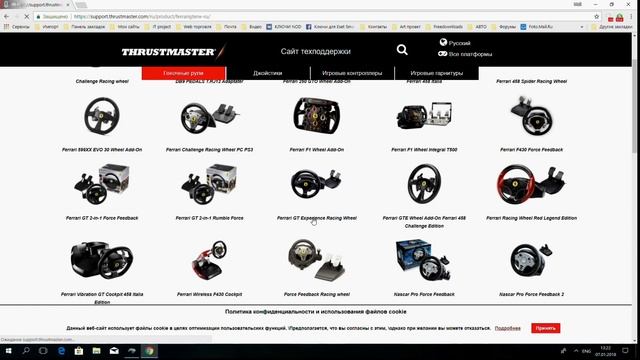640x360 pixels.
Task: Open the Русский language selector
Action: click(459, 43)
